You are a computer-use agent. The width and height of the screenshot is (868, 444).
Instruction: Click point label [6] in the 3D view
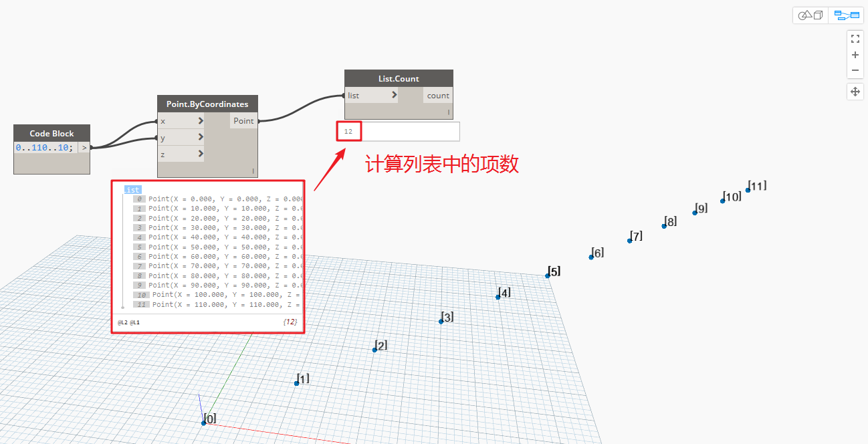[597, 253]
